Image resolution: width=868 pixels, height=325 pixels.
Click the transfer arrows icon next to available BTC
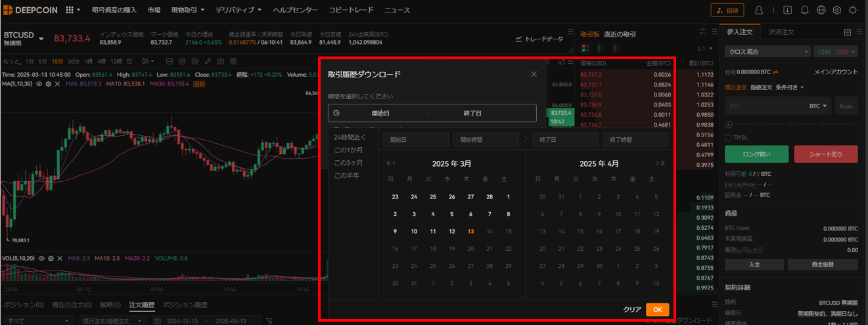[x=775, y=72]
